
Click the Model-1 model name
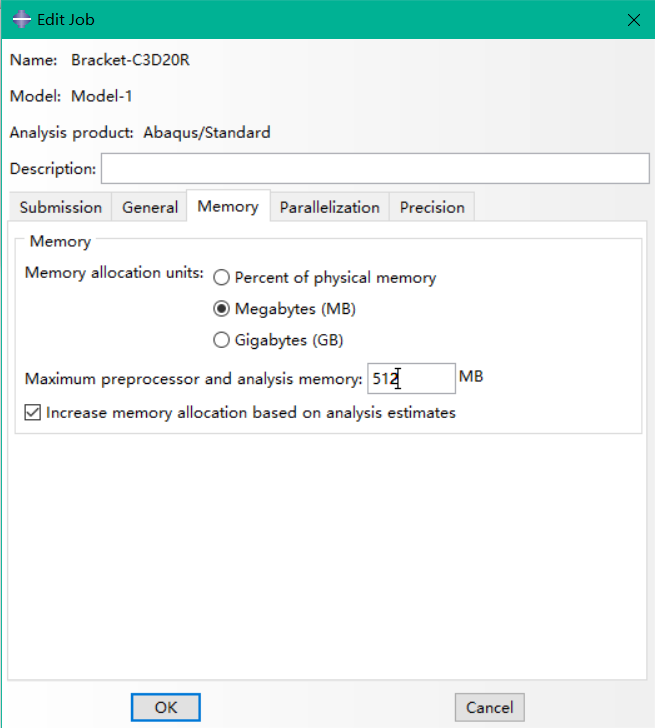click(102, 96)
